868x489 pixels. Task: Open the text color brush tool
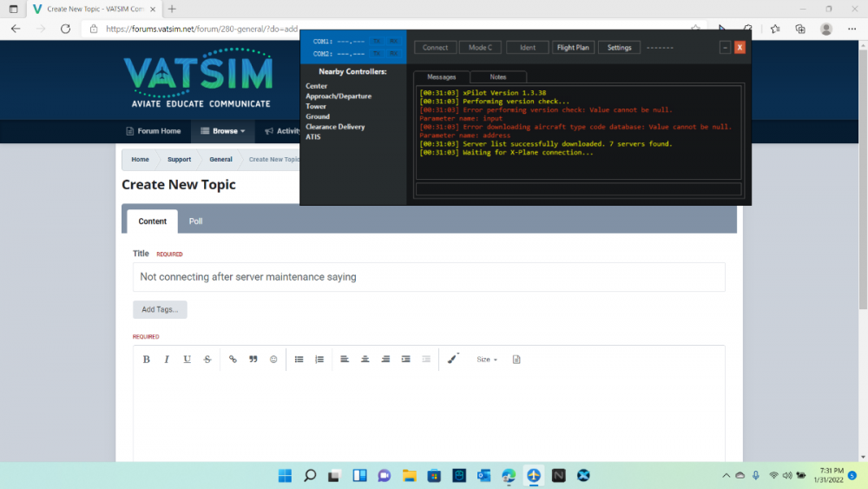pos(453,359)
